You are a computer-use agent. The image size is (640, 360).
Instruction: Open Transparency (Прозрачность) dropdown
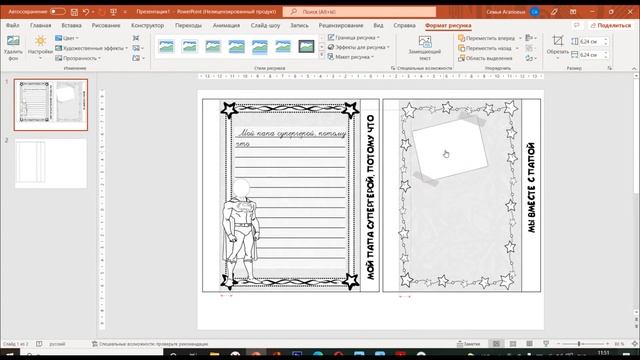(78, 58)
